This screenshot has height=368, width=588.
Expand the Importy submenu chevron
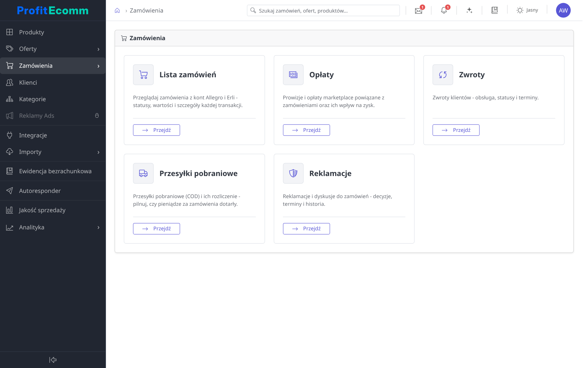(98, 152)
